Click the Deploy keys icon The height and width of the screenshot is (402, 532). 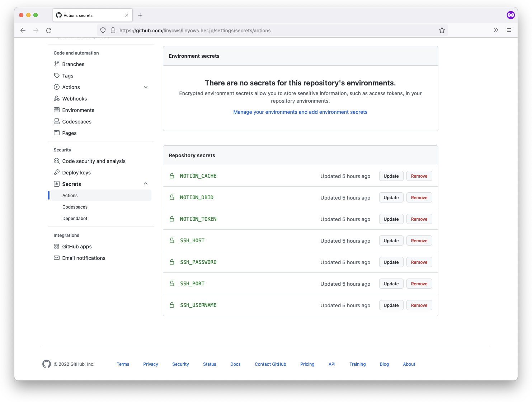click(x=57, y=172)
